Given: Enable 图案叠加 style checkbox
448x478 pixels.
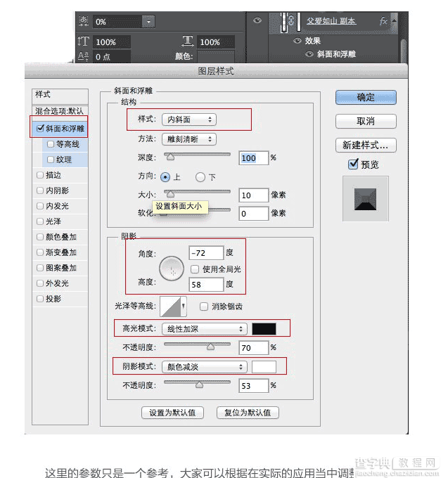Looking at the screenshot, I should tap(40, 268).
